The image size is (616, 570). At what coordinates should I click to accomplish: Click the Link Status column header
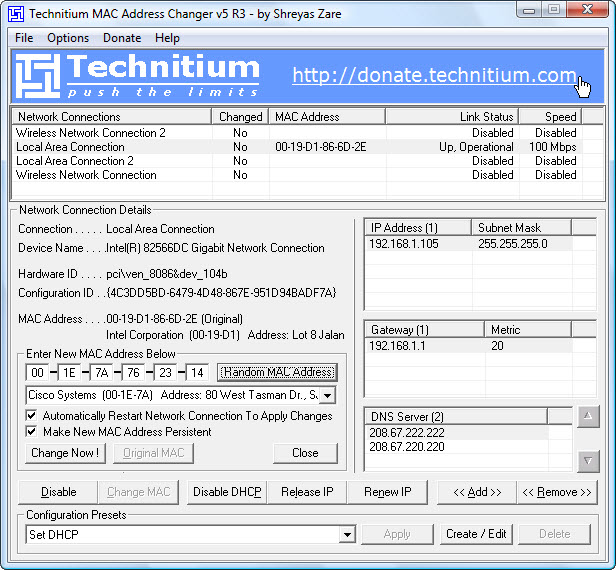[486, 117]
